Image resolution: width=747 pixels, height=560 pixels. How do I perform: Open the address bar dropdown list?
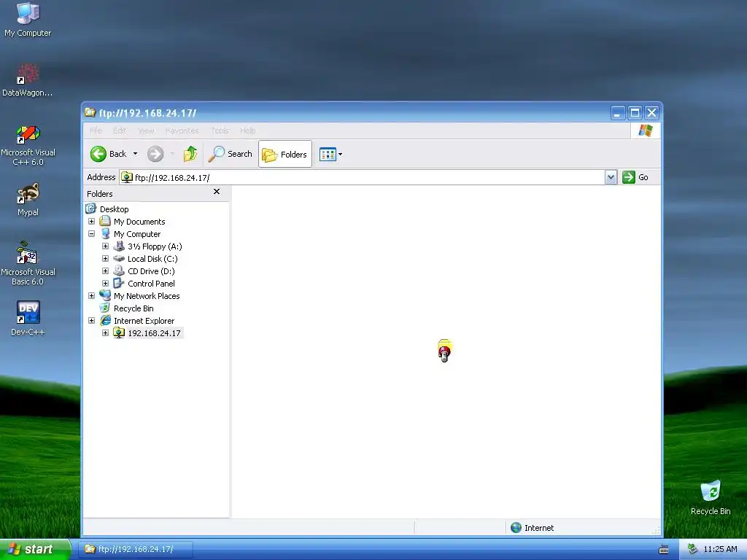point(611,178)
